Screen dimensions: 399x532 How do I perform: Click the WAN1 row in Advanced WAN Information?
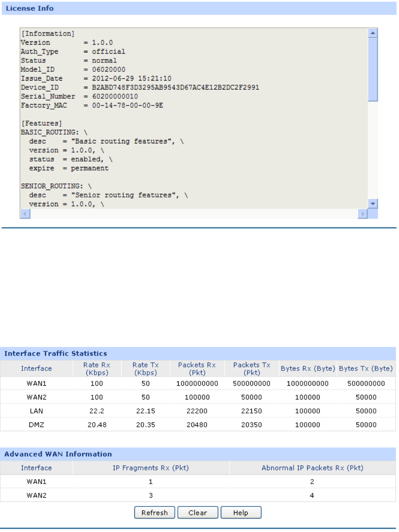tap(198, 482)
